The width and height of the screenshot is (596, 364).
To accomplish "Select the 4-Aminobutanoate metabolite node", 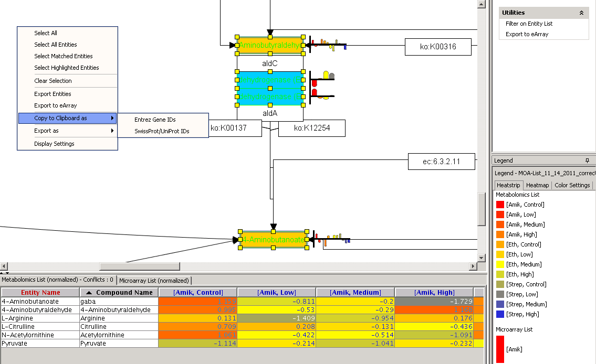I will pyautogui.click(x=273, y=240).
